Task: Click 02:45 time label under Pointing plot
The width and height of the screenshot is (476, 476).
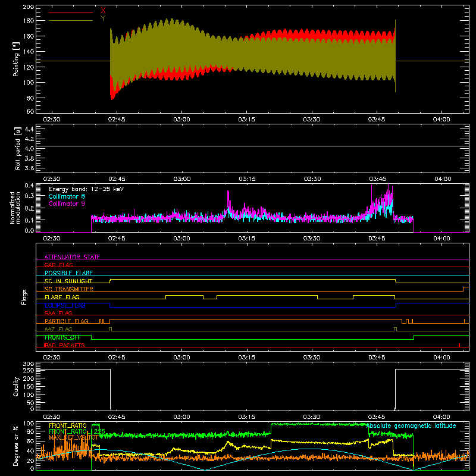Action: tap(117, 120)
